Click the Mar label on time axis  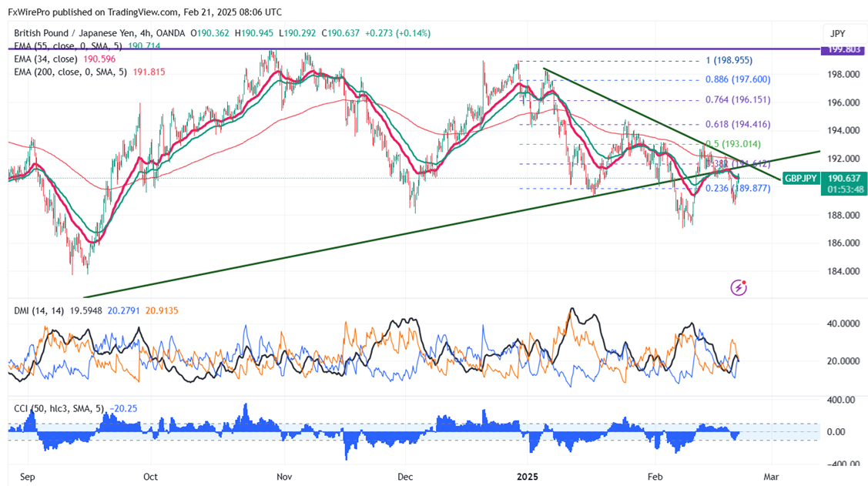[x=771, y=477]
